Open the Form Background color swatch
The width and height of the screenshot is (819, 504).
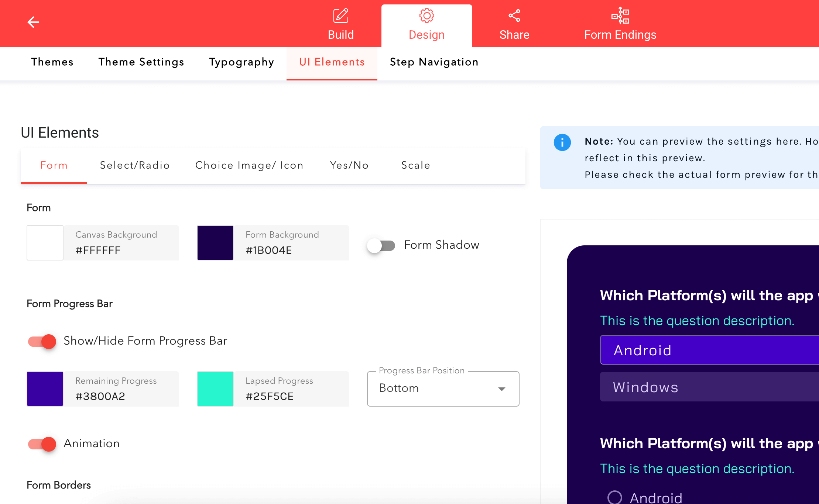(215, 243)
